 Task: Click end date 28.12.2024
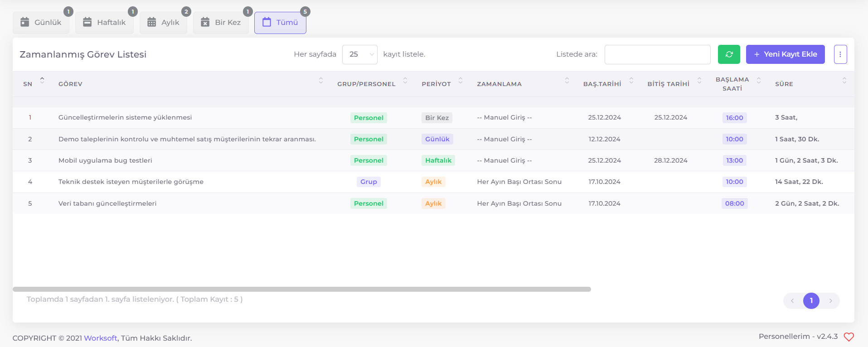[x=670, y=160]
